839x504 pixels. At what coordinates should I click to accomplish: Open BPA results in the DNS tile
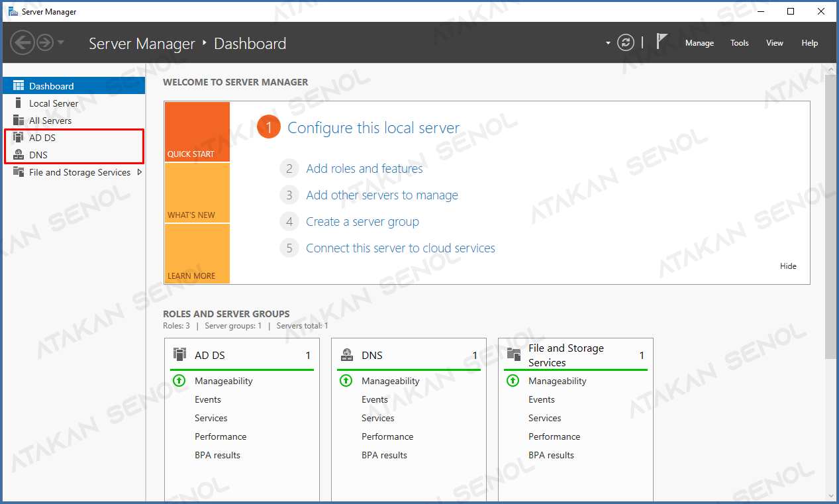pos(384,455)
